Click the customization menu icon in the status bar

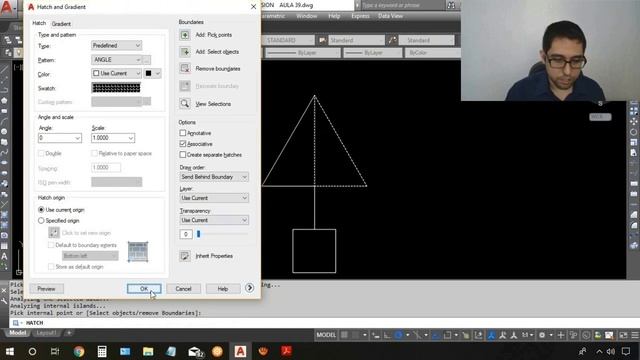[x=635, y=335]
